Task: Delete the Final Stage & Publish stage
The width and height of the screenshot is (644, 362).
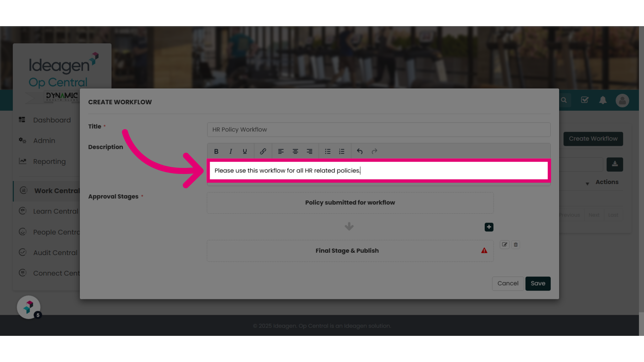Action: pyautogui.click(x=516, y=245)
